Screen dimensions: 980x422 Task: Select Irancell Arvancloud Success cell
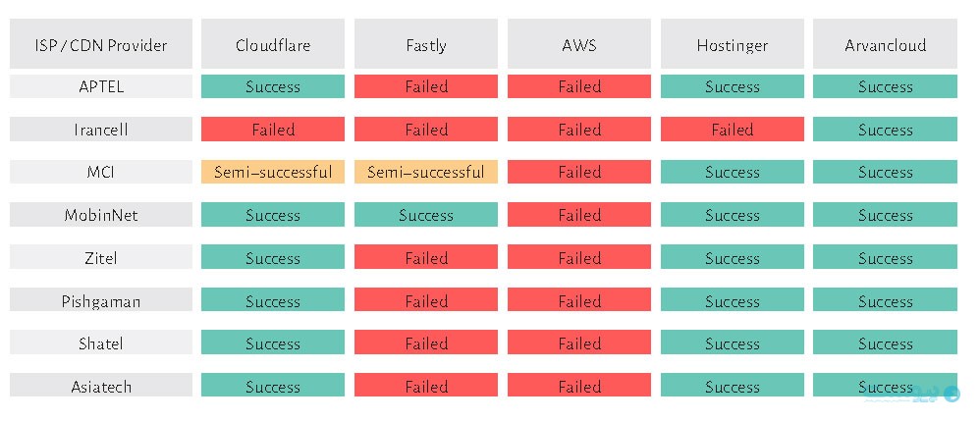pyautogui.click(x=885, y=130)
